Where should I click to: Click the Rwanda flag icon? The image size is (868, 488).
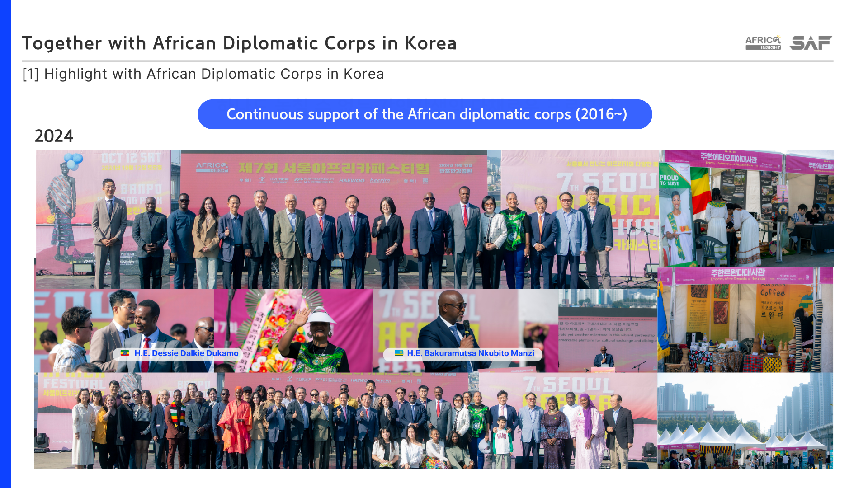coord(399,353)
